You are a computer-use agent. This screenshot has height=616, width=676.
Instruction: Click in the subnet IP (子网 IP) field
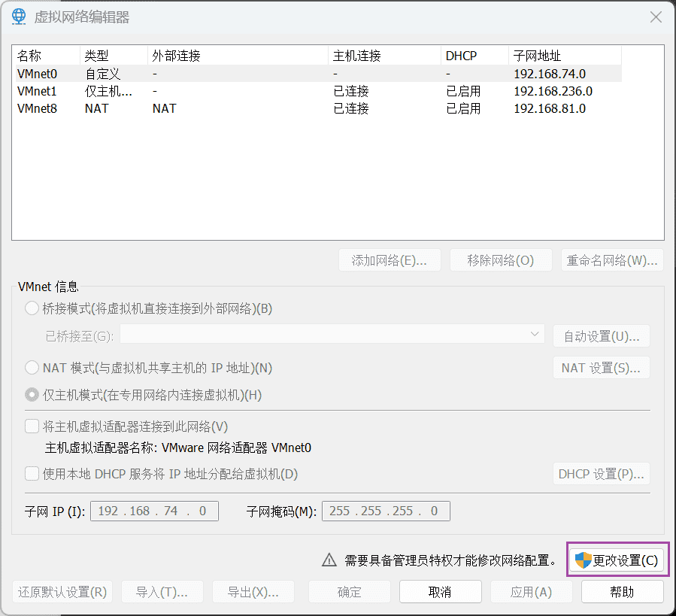(154, 511)
